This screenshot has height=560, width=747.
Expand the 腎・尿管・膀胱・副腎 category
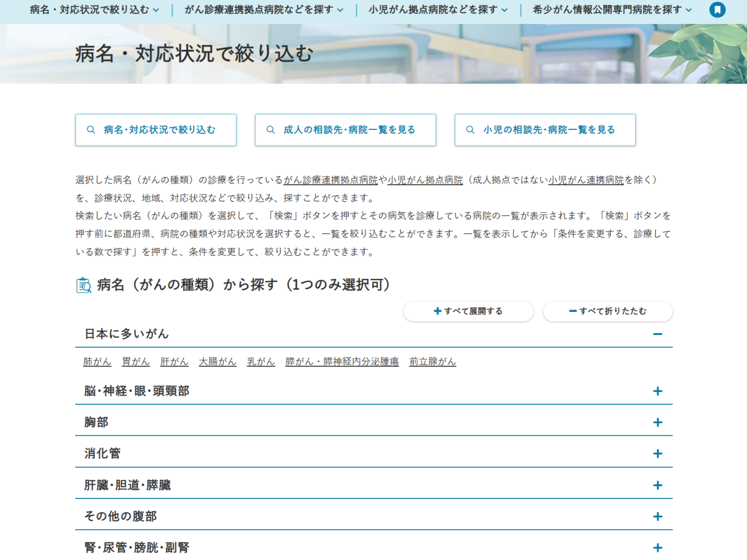(x=658, y=548)
